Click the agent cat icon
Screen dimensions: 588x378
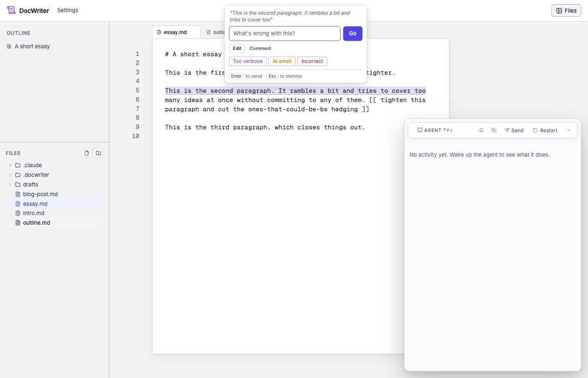pos(420,130)
